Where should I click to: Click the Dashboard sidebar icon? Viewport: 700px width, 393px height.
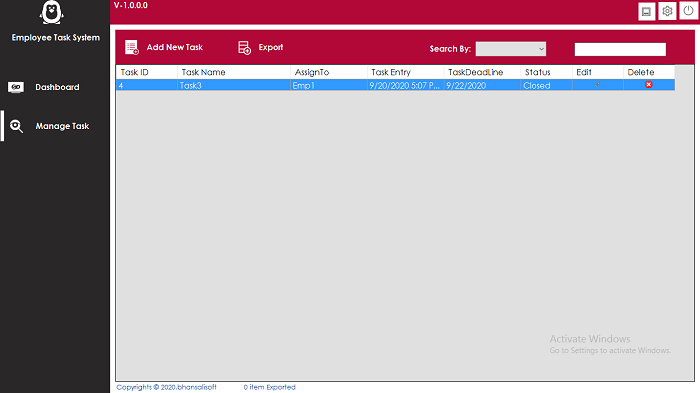pos(16,87)
